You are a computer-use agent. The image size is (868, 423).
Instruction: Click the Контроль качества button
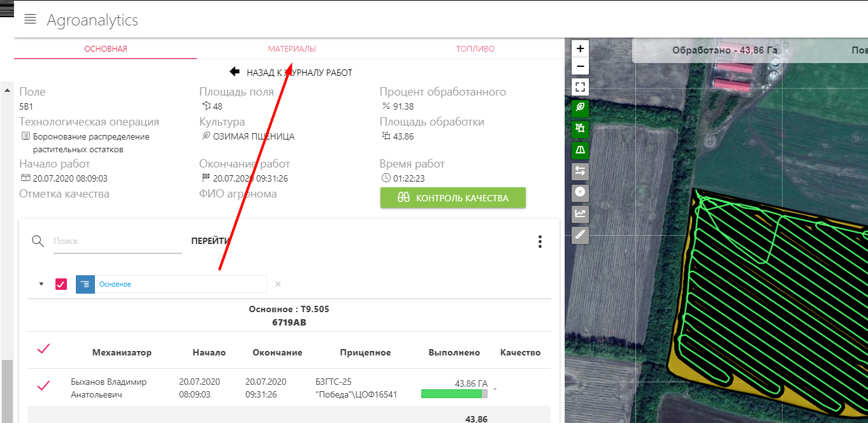(x=452, y=198)
